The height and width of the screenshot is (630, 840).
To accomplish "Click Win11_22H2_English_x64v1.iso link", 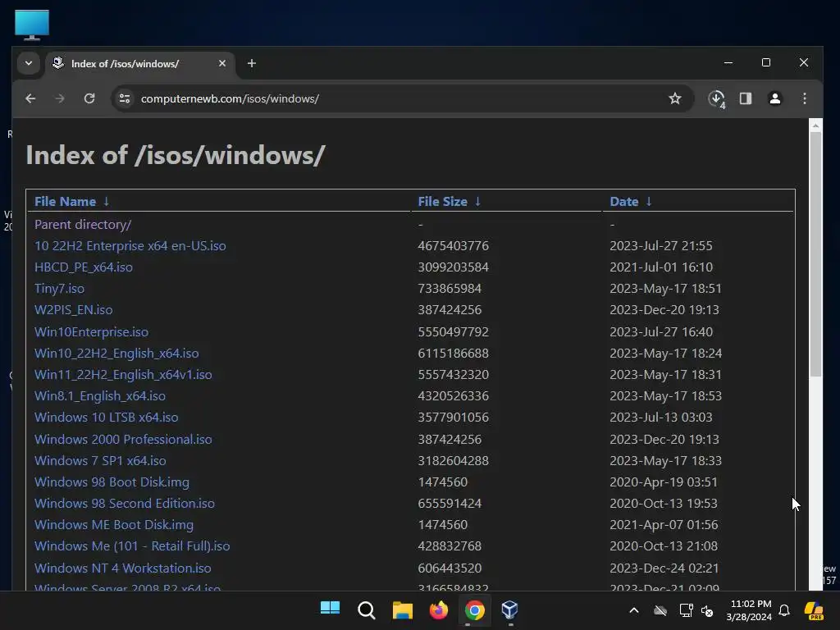I will [123, 375].
